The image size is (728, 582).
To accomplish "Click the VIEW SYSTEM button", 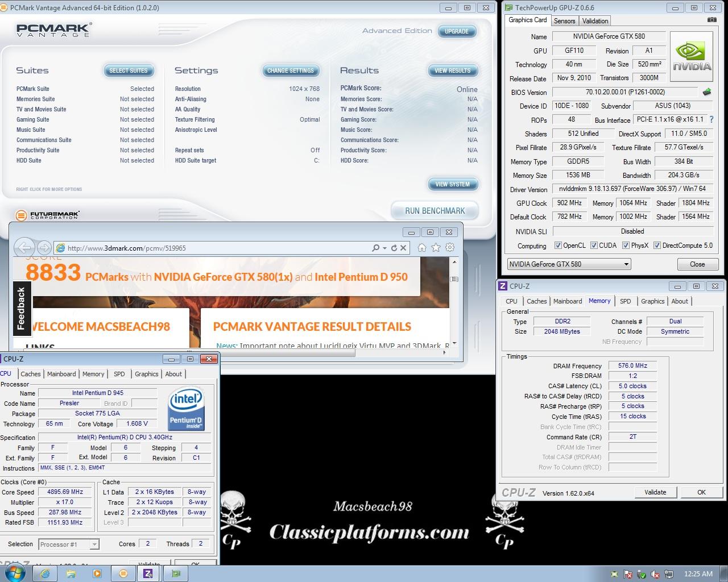I will pos(453,184).
